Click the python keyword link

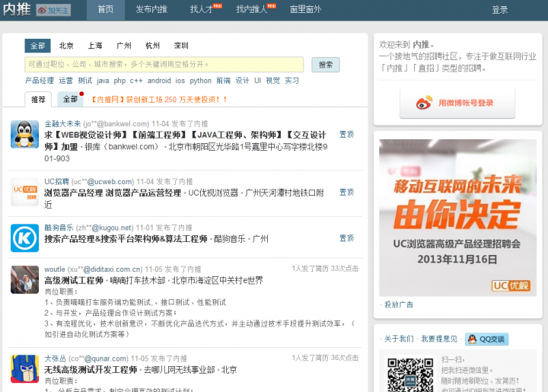(x=201, y=81)
